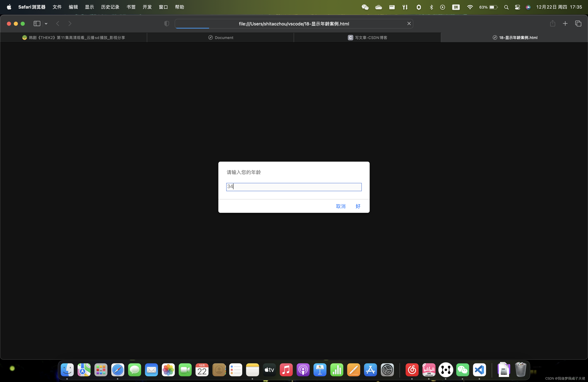The image size is (588, 382).
Task: Open Visual Studio Code in the Dock
Action: coord(480,370)
